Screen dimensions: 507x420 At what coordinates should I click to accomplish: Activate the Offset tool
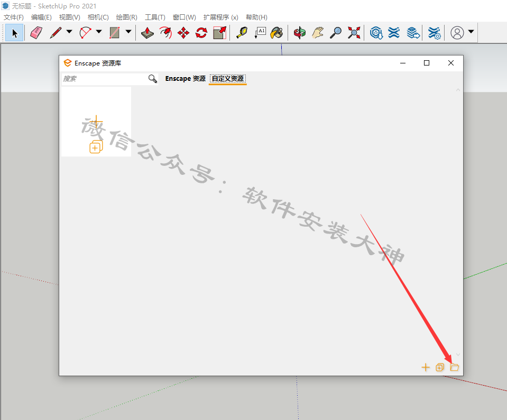(165, 33)
